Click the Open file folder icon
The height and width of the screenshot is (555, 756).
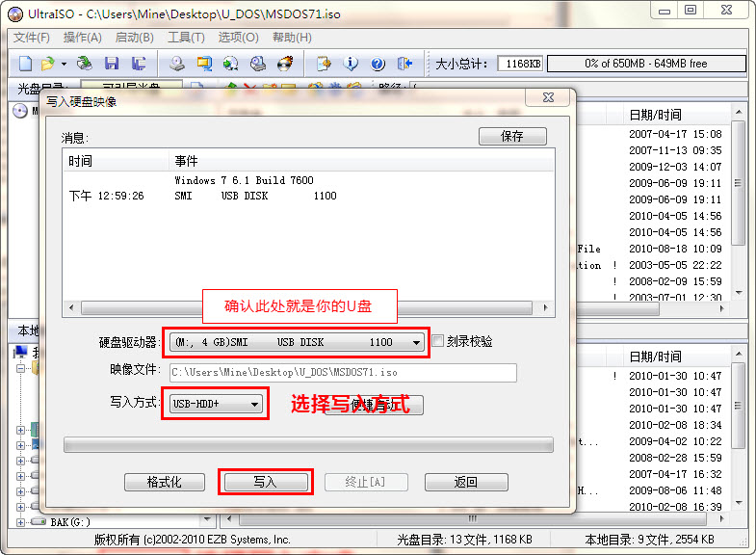coord(48,64)
